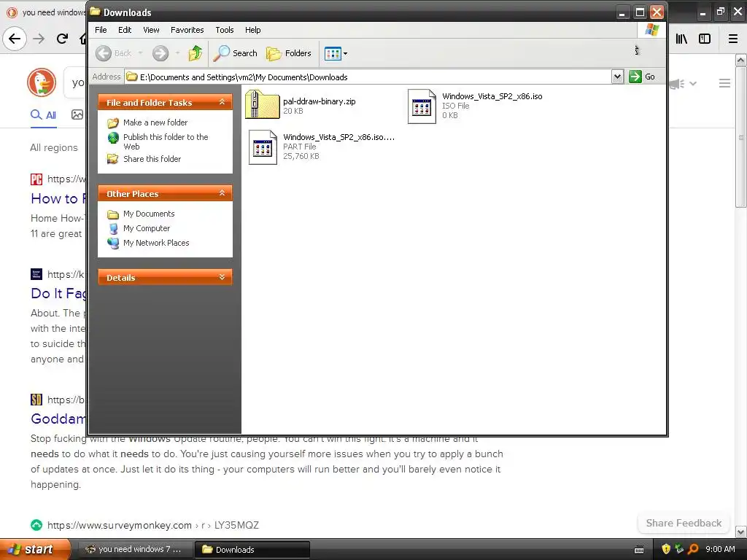The width and height of the screenshot is (747, 560).
Task: Go to My Documents
Action: [149, 214]
